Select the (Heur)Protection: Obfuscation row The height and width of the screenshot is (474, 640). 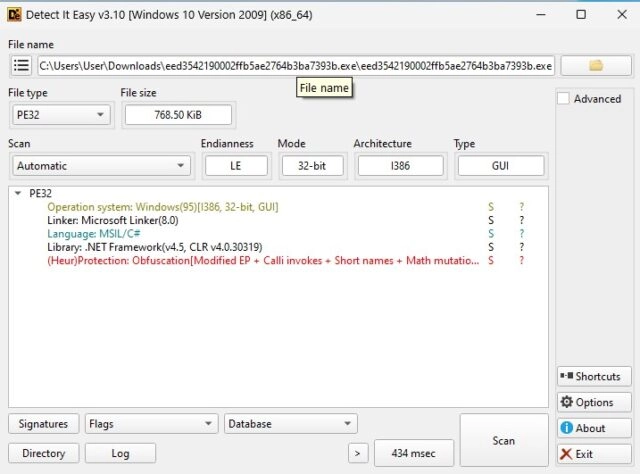pos(278,260)
